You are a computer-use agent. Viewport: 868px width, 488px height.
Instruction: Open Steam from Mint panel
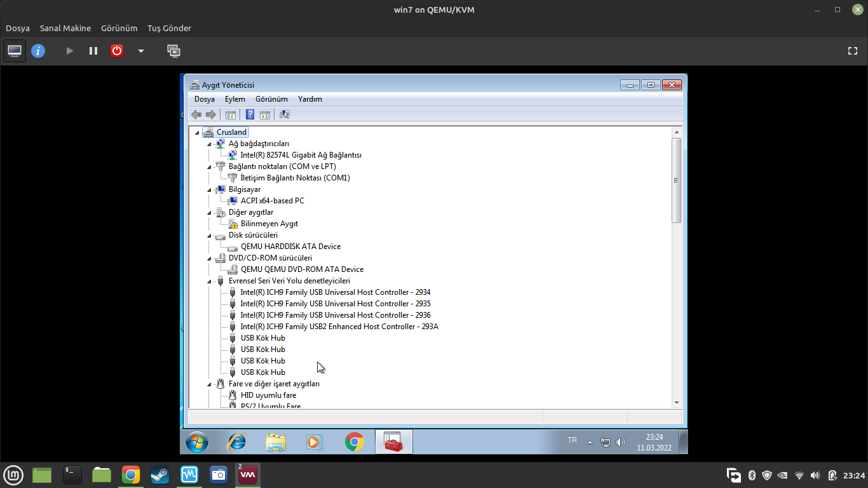[159, 475]
